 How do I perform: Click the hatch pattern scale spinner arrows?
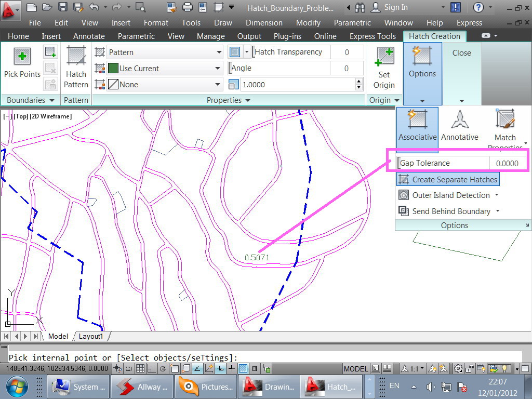359,84
